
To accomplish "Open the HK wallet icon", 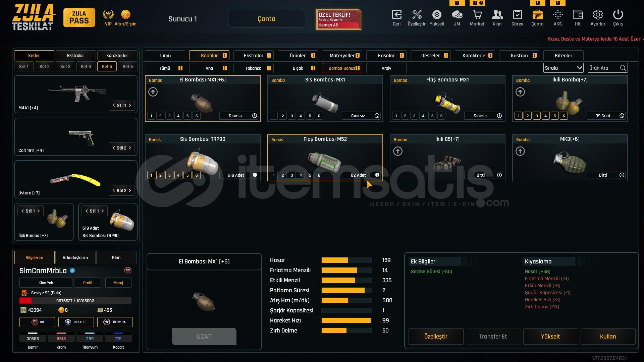I will pyautogui.click(x=578, y=15).
